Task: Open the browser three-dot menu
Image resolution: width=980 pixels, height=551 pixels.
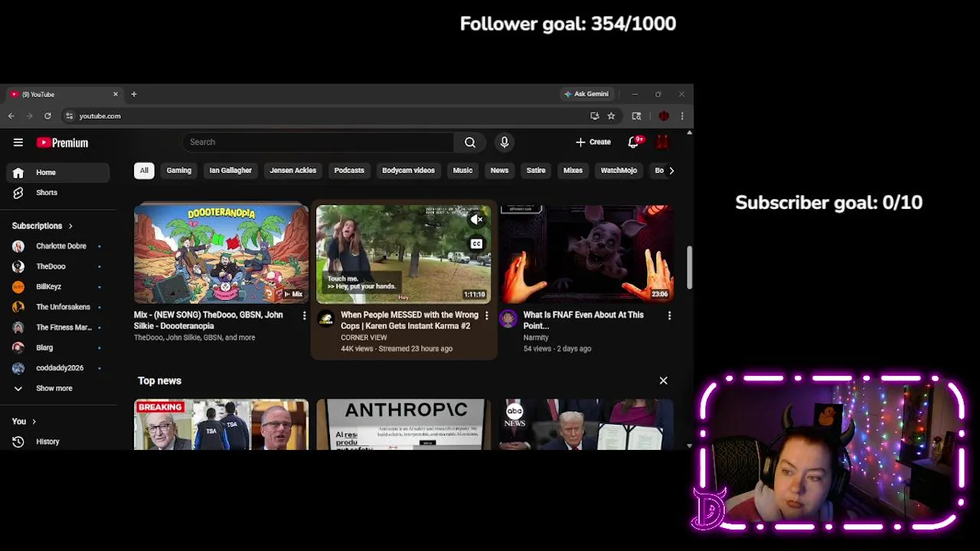Action: [681, 116]
